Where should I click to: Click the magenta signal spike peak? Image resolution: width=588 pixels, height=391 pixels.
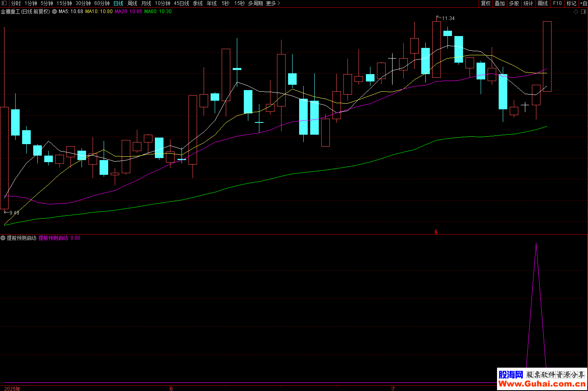tap(536, 244)
